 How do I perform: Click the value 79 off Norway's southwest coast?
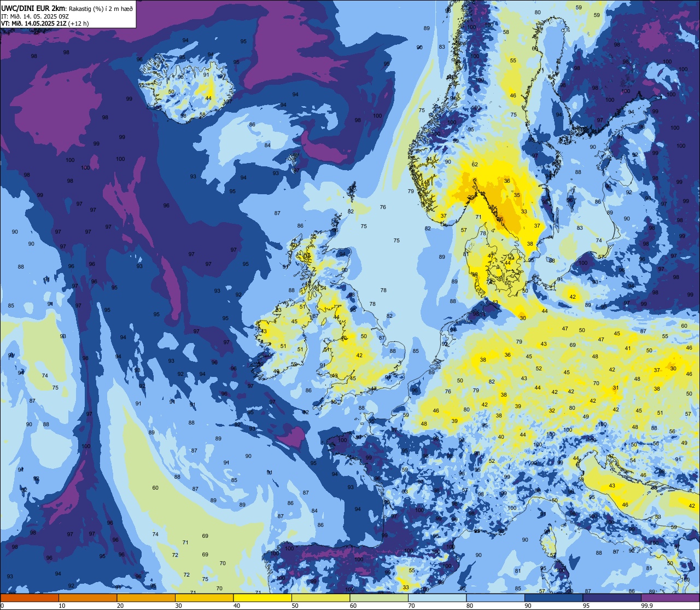pos(411,191)
